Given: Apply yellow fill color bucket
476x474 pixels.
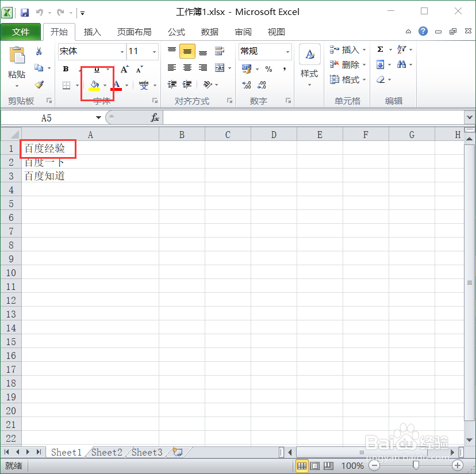Looking at the screenshot, I should [94, 85].
